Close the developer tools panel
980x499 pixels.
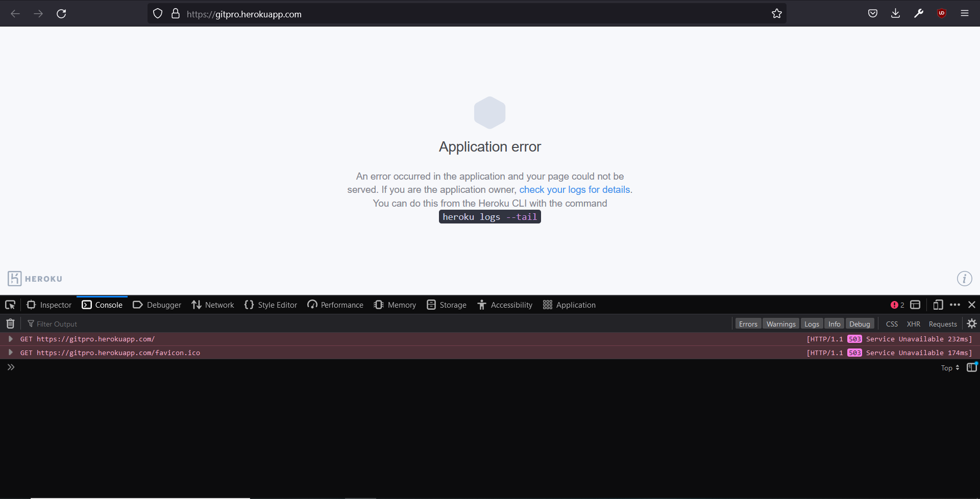coord(972,305)
